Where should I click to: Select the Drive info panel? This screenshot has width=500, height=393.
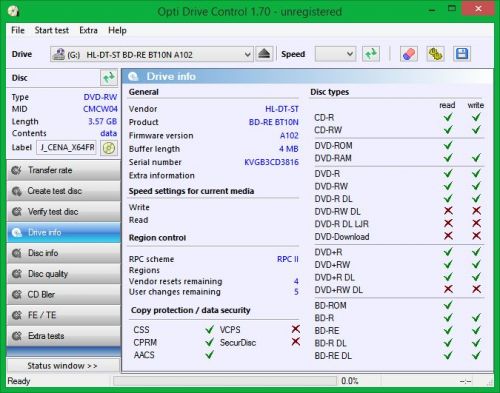(x=63, y=232)
